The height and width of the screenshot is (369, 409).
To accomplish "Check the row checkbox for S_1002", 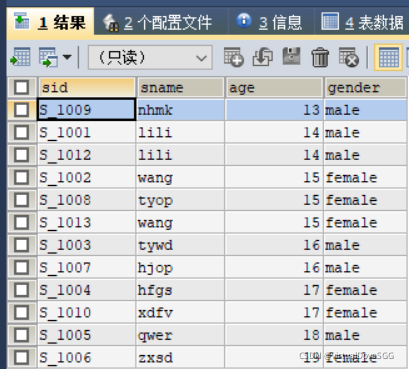I will 22,177.
